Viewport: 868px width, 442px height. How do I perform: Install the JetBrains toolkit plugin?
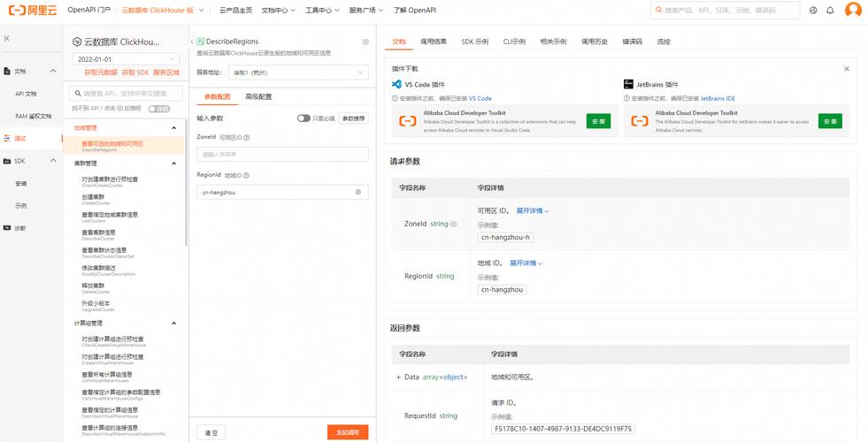pos(830,121)
